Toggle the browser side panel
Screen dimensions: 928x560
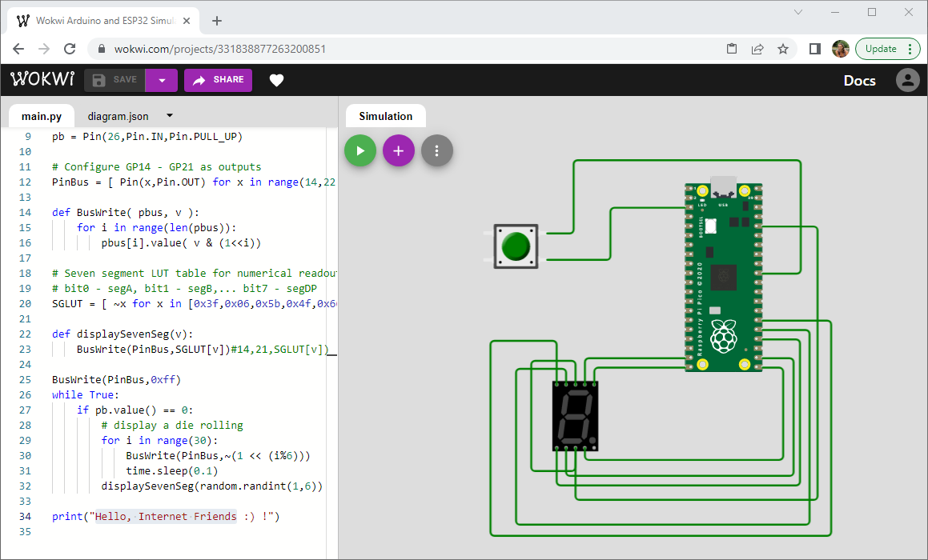pyautogui.click(x=814, y=49)
